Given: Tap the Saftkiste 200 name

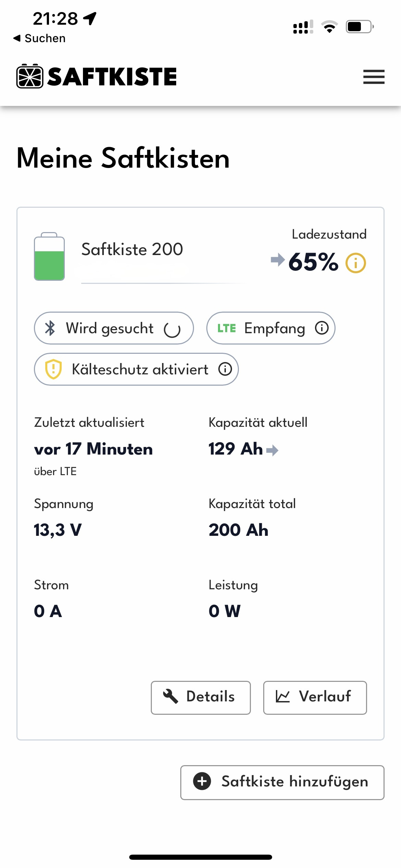Looking at the screenshot, I should pos(132,249).
